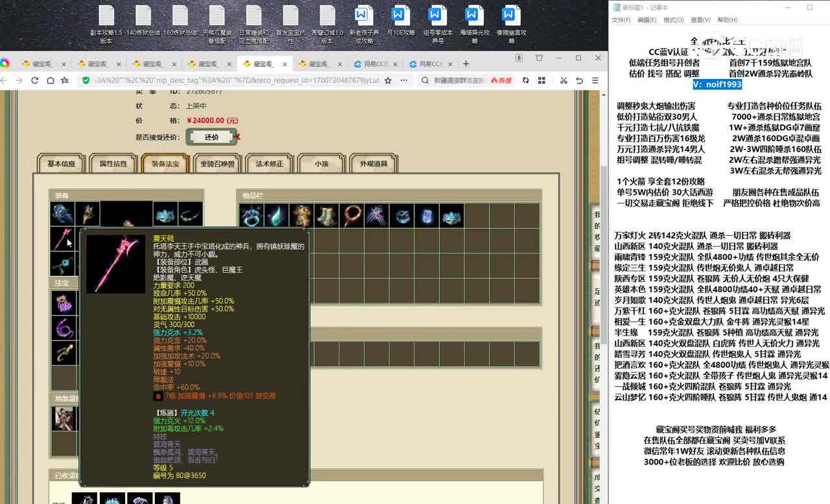This screenshot has height=504, width=830.
Task: Click the highlighted text V: noif1993 in Notepad
Action: 717,84
